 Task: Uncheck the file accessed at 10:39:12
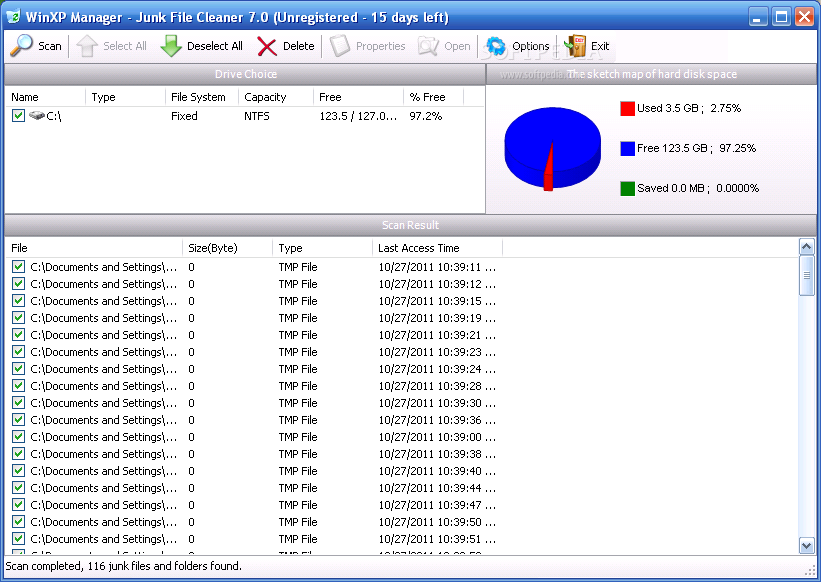pos(18,284)
